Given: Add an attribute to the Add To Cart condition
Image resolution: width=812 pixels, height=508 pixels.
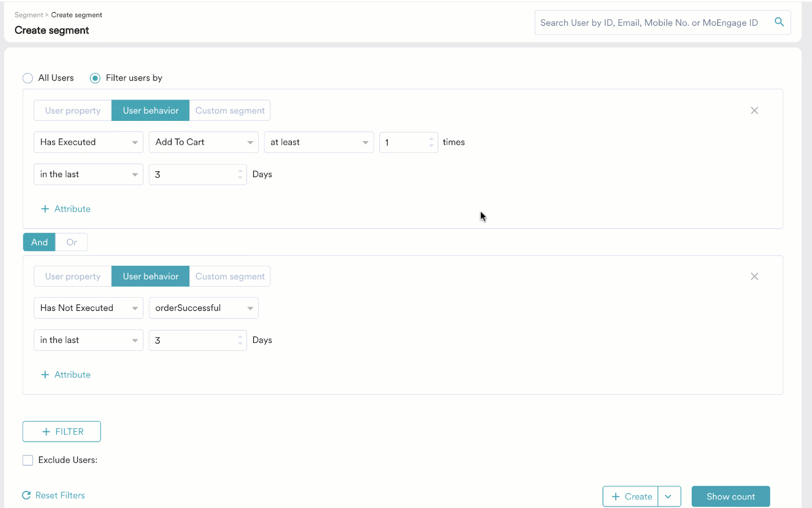Looking at the screenshot, I should click(65, 208).
